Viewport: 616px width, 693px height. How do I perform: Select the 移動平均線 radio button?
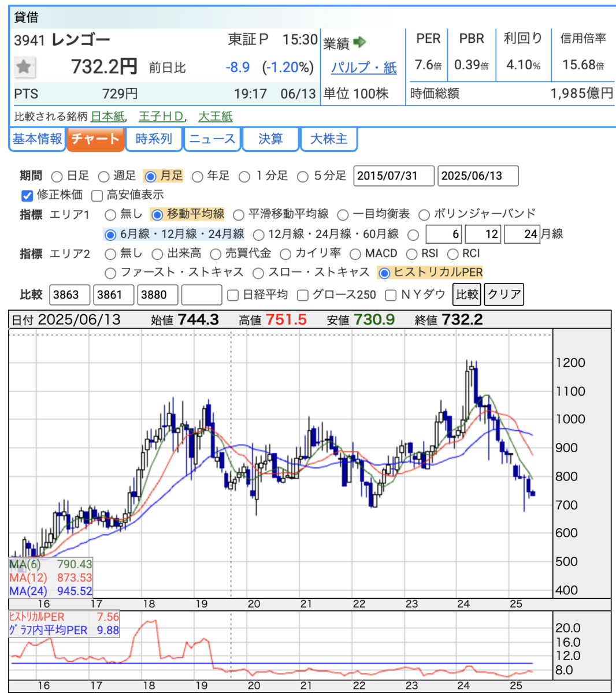click(x=157, y=215)
